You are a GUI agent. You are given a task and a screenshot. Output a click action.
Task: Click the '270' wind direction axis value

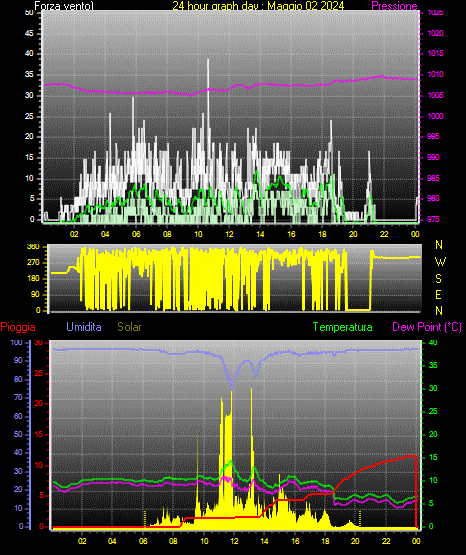[x=33, y=263]
